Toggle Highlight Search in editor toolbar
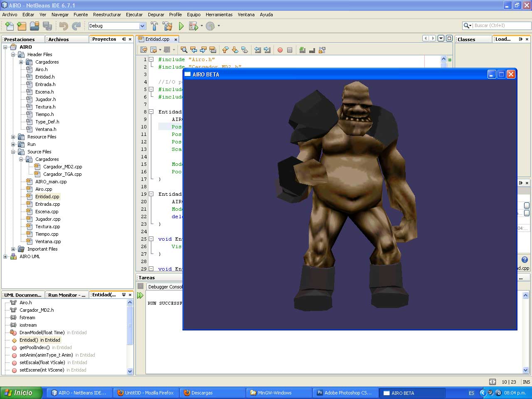Image resolution: width=532 pixels, height=399 pixels. click(x=213, y=50)
